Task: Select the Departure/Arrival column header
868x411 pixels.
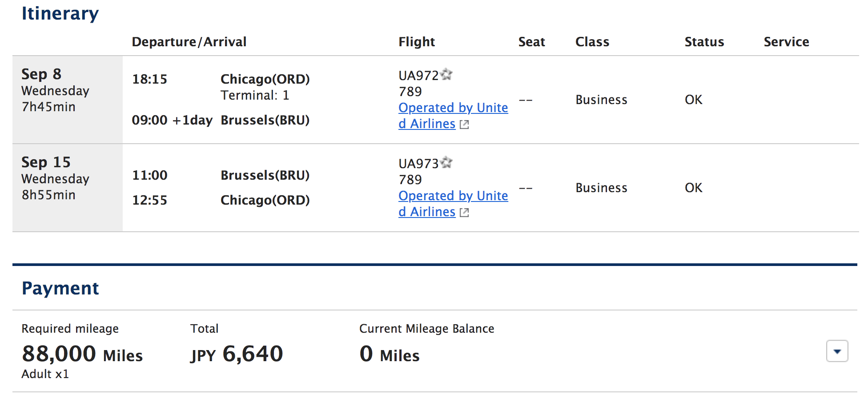Action: point(189,42)
